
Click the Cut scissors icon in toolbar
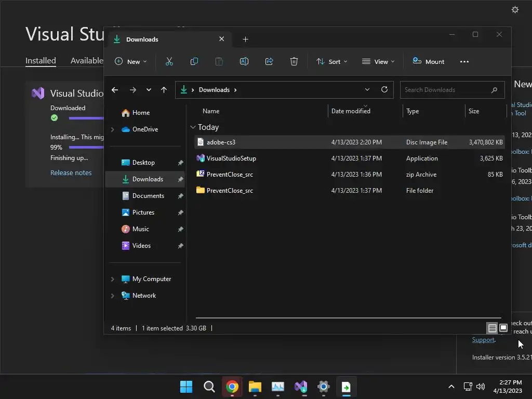click(x=169, y=61)
